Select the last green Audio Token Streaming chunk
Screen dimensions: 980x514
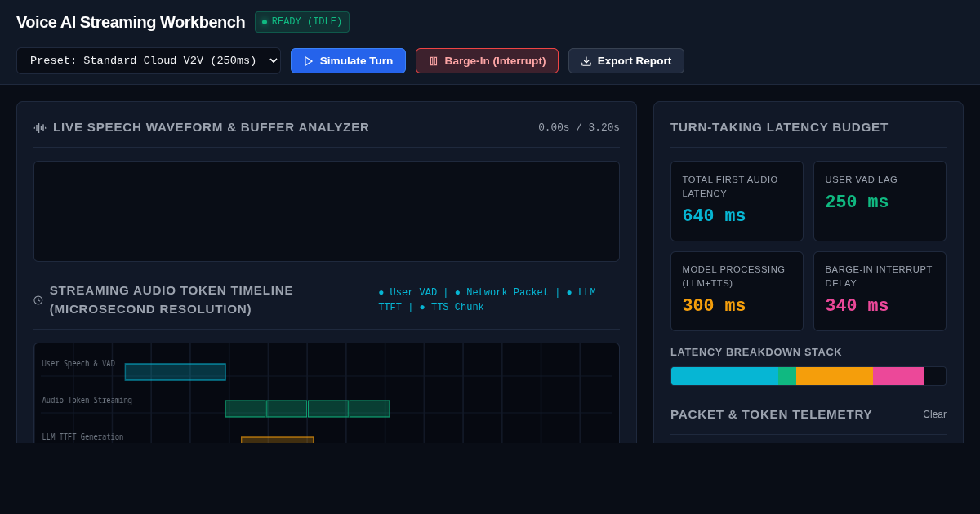370,409
